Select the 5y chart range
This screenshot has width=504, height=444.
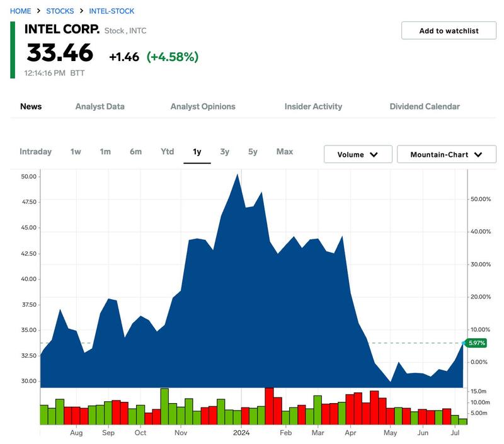(253, 152)
